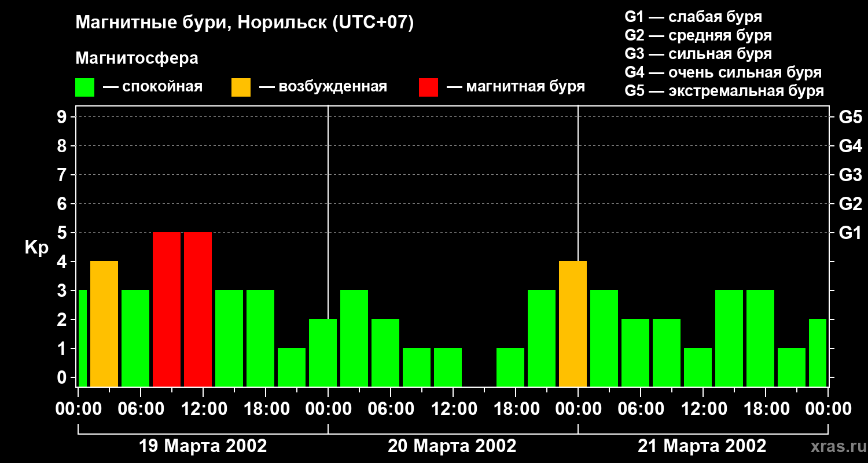Click the earlier red Kp 5 storm bar
This screenshot has width=868, height=463.
click(167, 309)
